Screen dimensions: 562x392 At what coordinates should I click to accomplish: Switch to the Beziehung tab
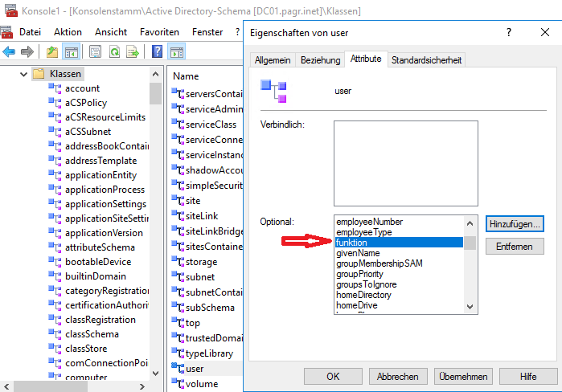[x=320, y=60]
